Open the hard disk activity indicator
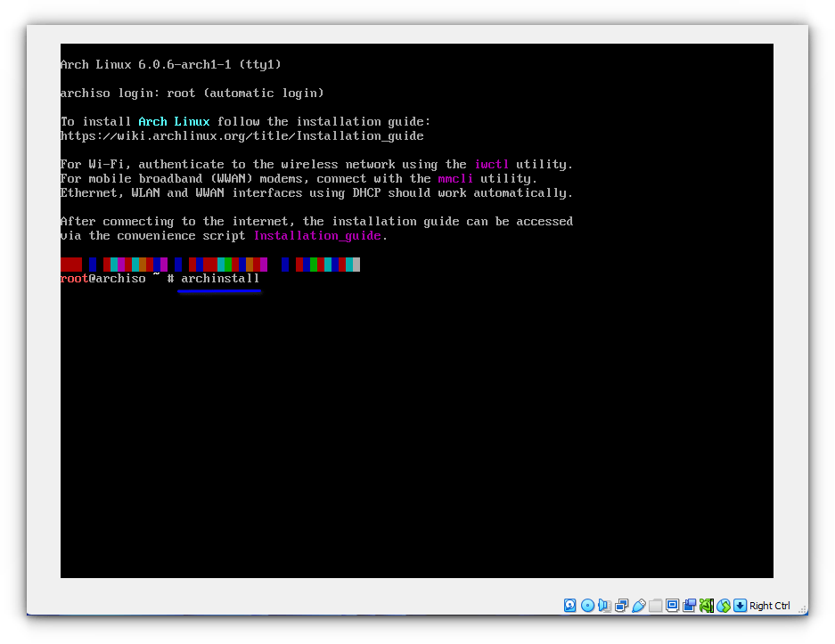 pos(569,605)
